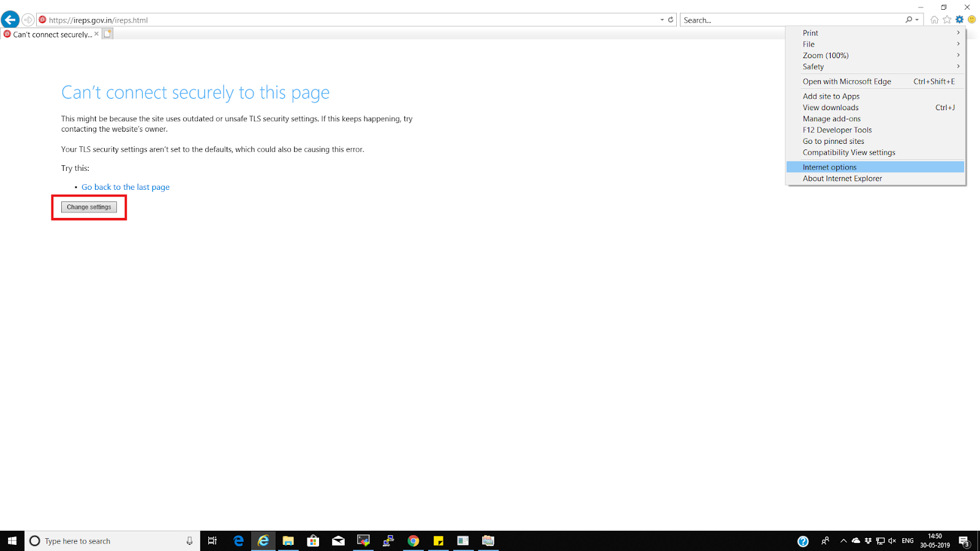Image resolution: width=980 pixels, height=551 pixels.
Task: Open F12 Developer Tools
Action: 875,130
